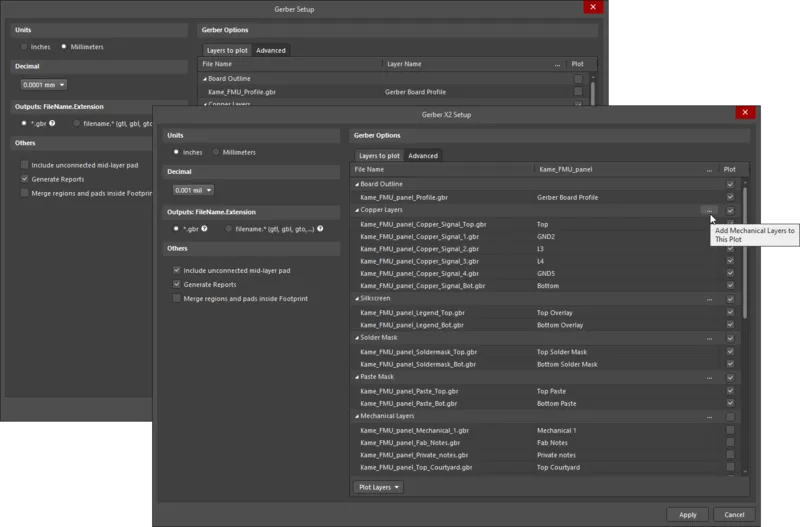Click the Mechanical Layers row ellipsis button
This screenshot has width=800, height=527.
708,416
